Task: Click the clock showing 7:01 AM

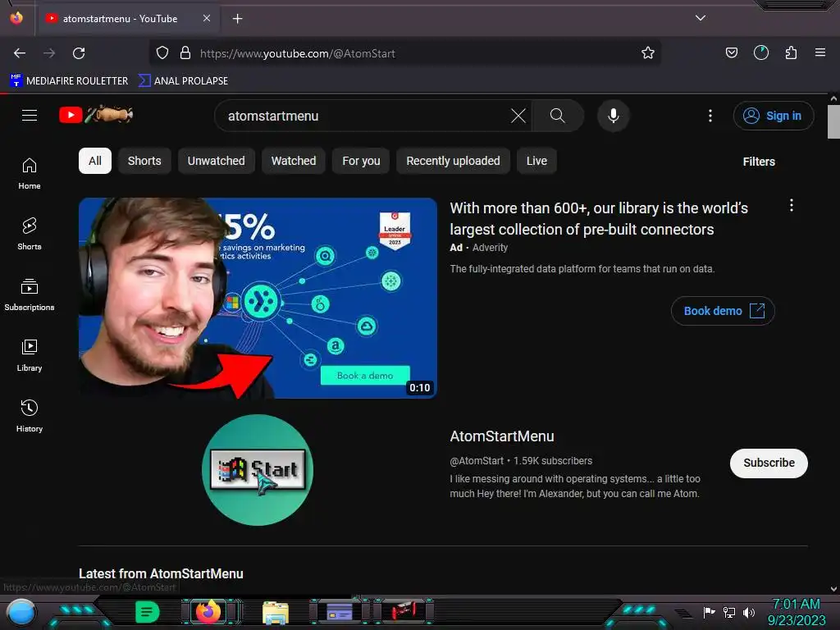Action: coord(796,612)
